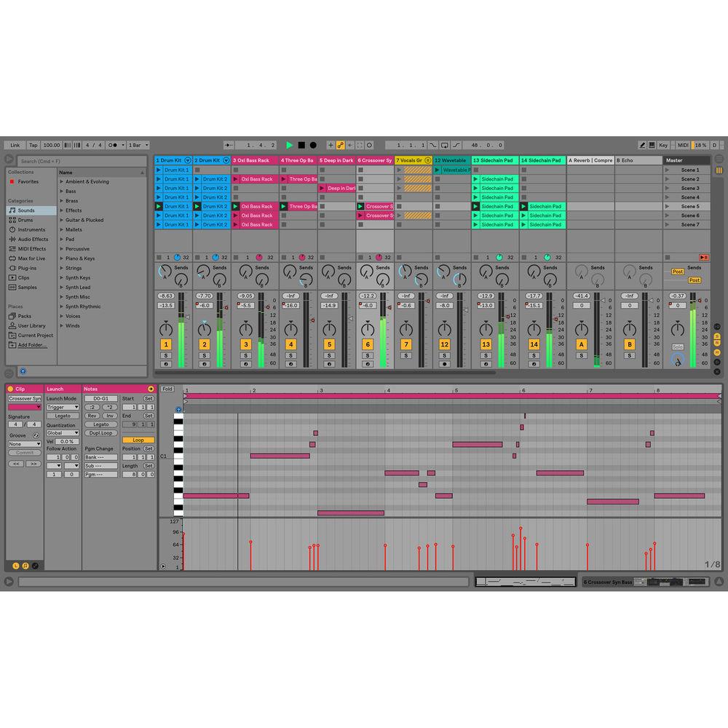The image size is (728, 728).
Task: Solo the 7 Vocals track
Action: pos(405,355)
